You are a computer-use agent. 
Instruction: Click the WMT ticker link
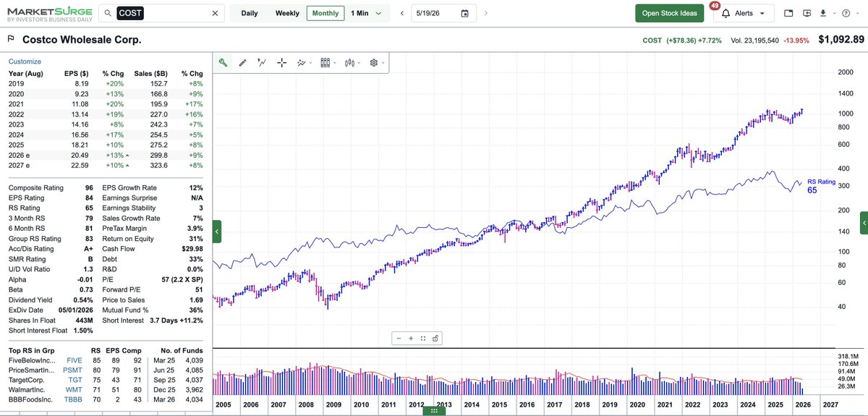point(75,389)
